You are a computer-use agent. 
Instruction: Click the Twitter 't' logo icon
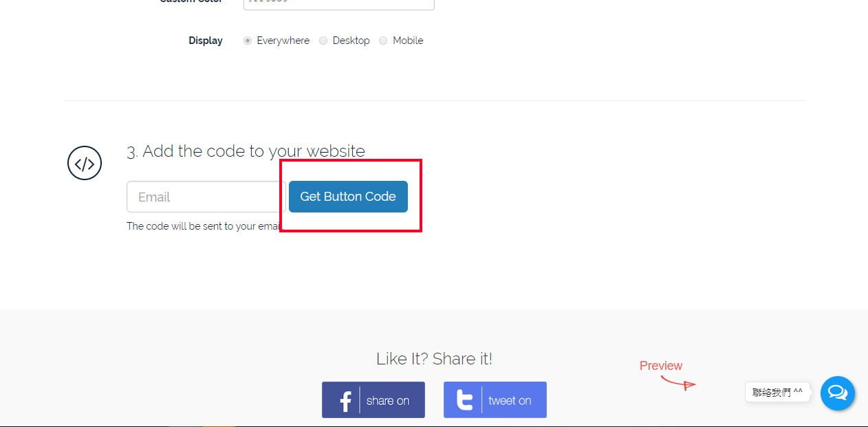465,400
